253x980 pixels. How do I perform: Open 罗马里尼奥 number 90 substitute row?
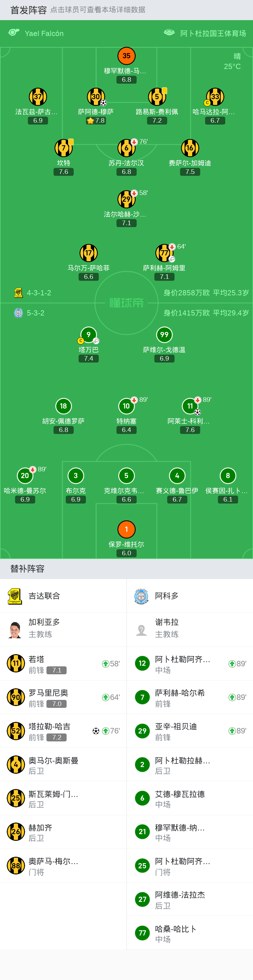click(63, 697)
